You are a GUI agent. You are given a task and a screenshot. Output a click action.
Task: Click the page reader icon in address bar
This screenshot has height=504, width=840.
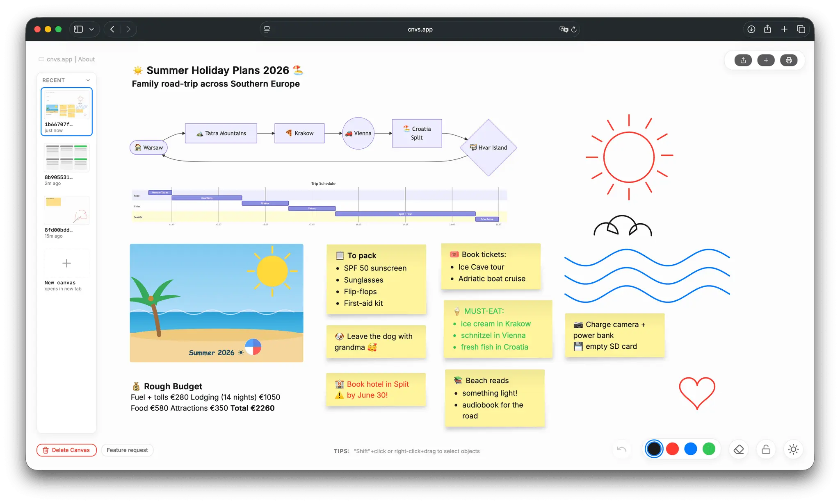[x=267, y=29]
